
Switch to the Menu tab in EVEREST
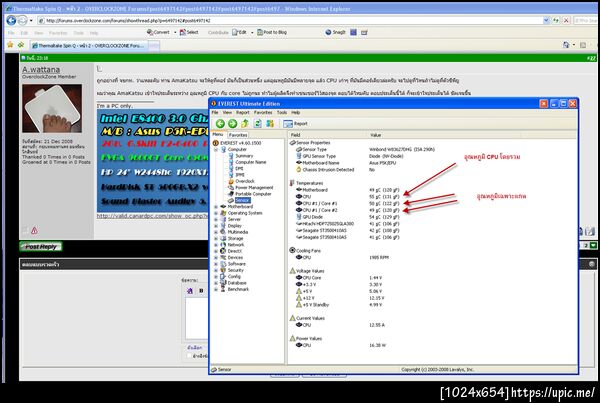pyautogui.click(x=218, y=135)
